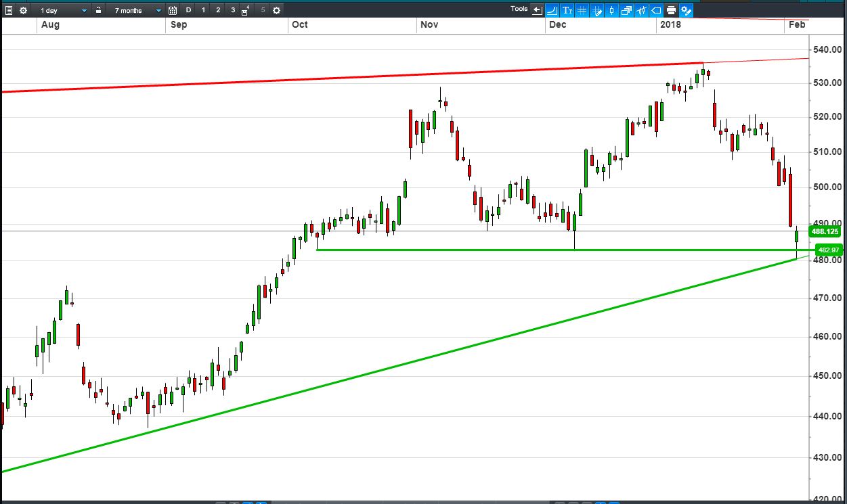The image size is (847, 504).
Task: Click the 540.00 price axis label
Action: click(x=826, y=49)
